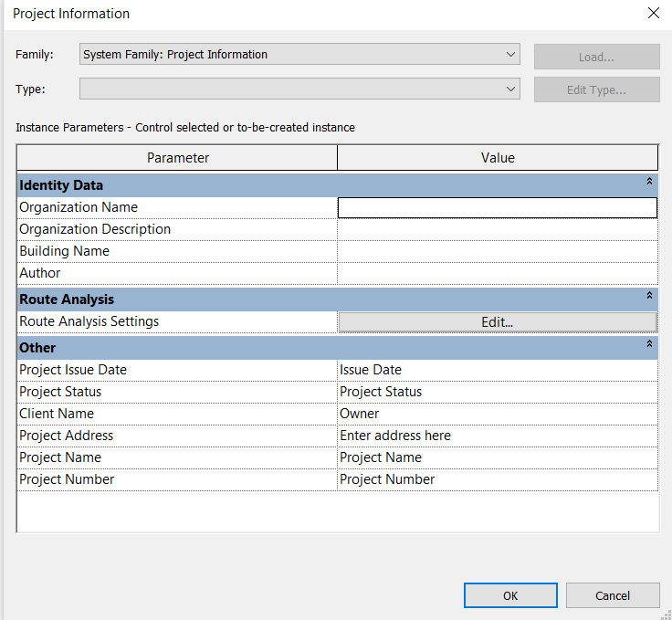Edit the Project Issue Date value
This screenshot has width=672, height=620.
coord(498,370)
